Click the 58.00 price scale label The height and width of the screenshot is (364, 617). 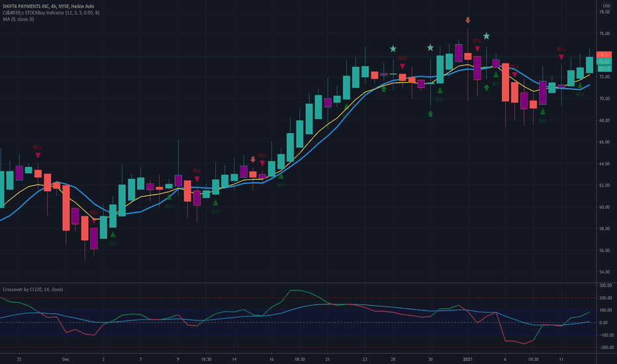604,228
